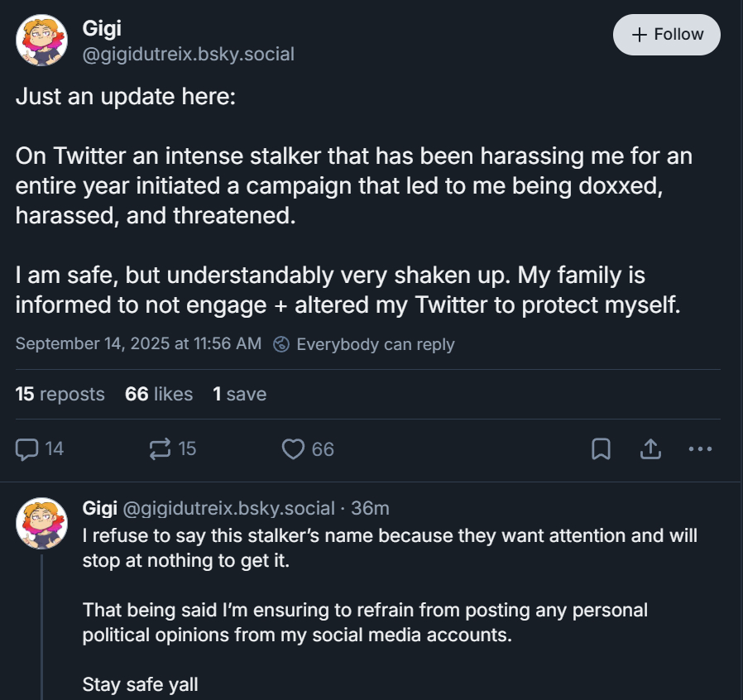The width and height of the screenshot is (743, 700).
Task: Open the three-dot more options menu
Action: (x=700, y=448)
